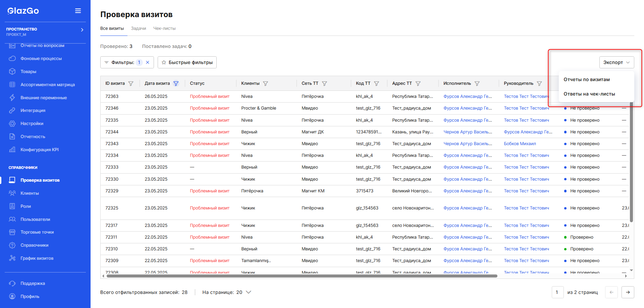Click the horizontal scrollbar under the table

pos(301,276)
